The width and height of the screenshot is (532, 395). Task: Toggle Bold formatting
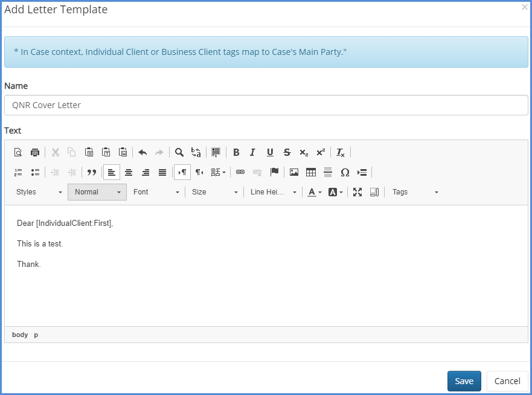pyautogui.click(x=236, y=152)
